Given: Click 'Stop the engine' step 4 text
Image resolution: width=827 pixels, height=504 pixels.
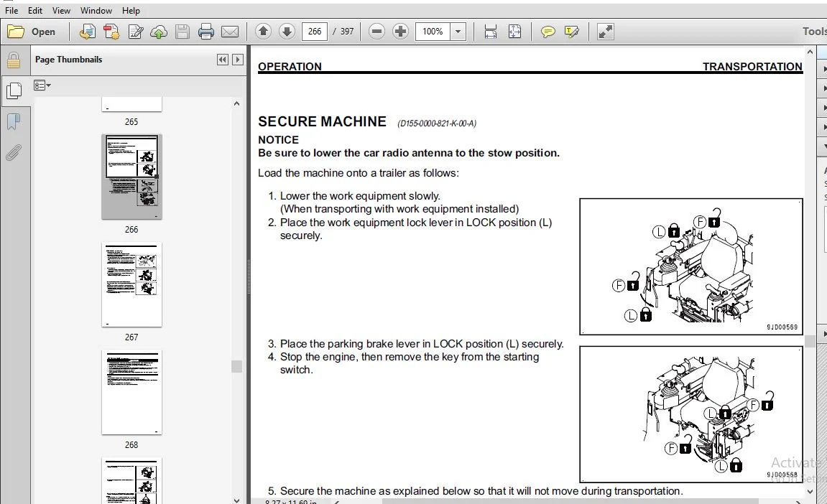Looking at the screenshot, I should (410, 363).
